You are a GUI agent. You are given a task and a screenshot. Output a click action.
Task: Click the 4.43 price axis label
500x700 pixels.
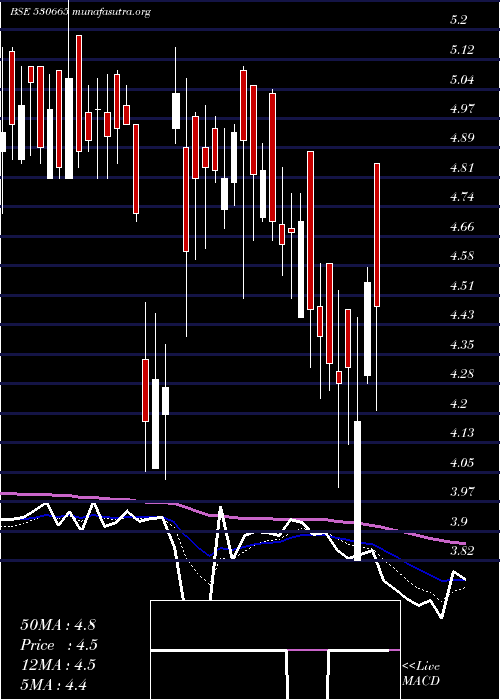coord(462,315)
